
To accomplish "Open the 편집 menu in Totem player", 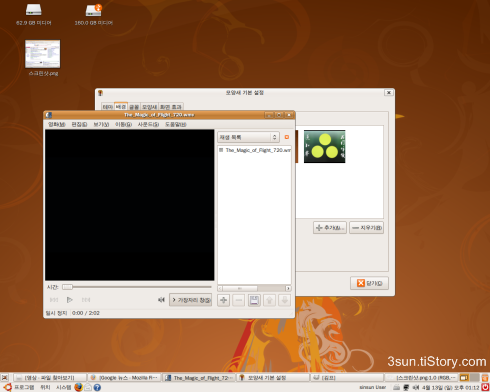I will pyautogui.click(x=79, y=124).
